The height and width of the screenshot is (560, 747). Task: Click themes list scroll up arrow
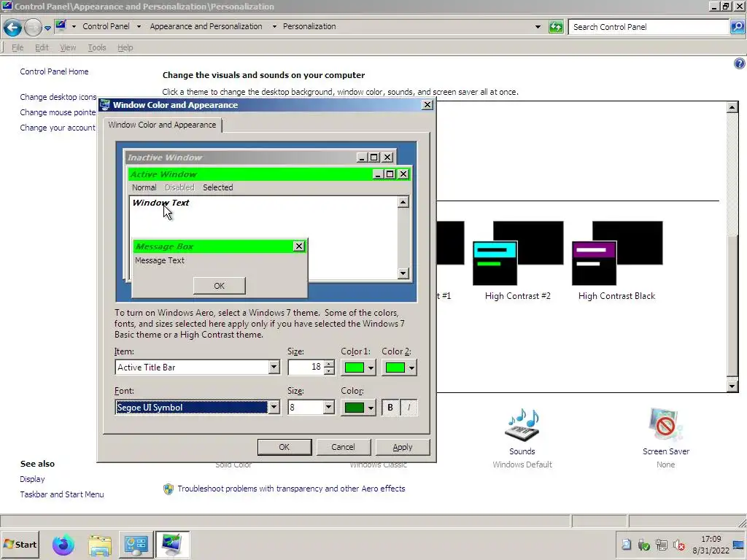732,107
